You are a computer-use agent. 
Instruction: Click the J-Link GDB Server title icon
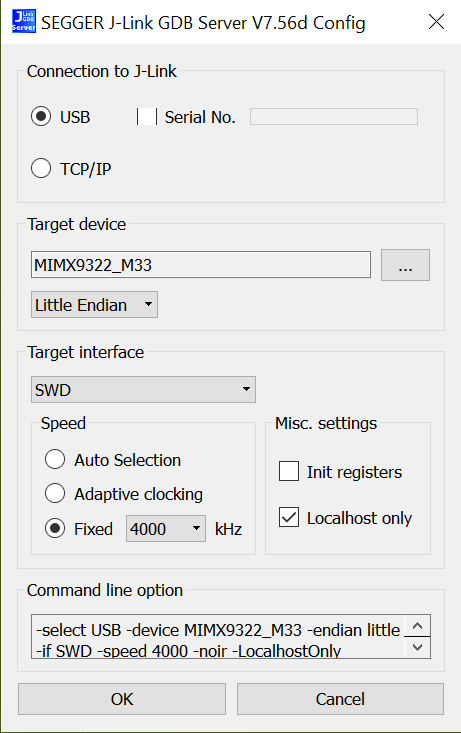tap(24, 22)
